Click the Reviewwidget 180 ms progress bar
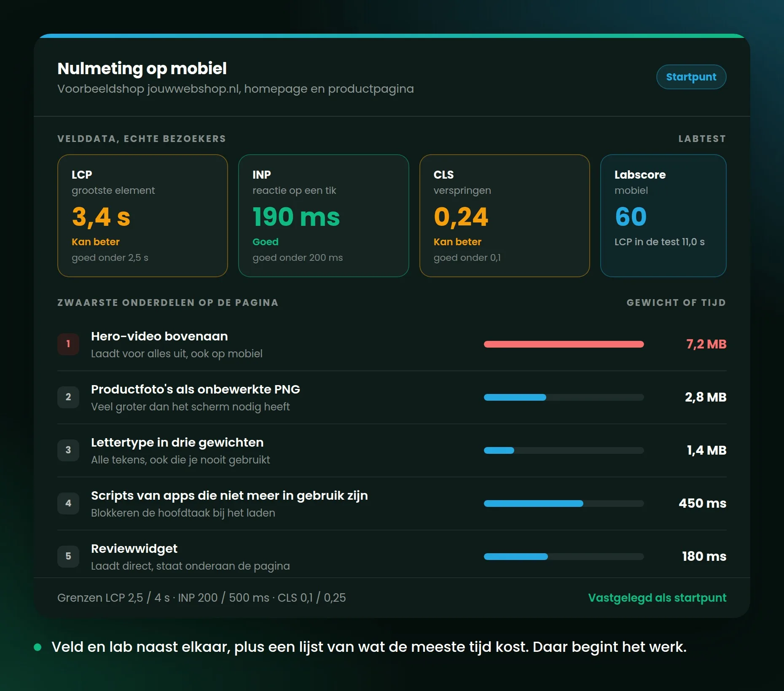The height and width of the screenshot is (691, 784). point(564,557)
